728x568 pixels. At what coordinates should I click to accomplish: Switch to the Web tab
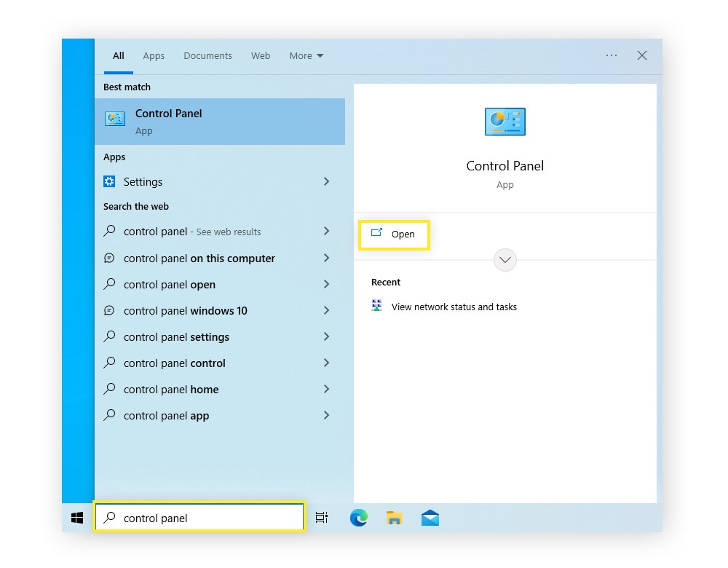click(x=261, y=56)
